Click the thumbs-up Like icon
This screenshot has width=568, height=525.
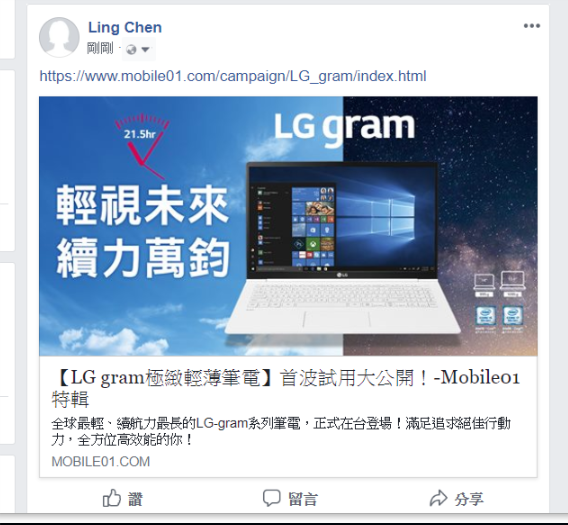click(112, 498)
